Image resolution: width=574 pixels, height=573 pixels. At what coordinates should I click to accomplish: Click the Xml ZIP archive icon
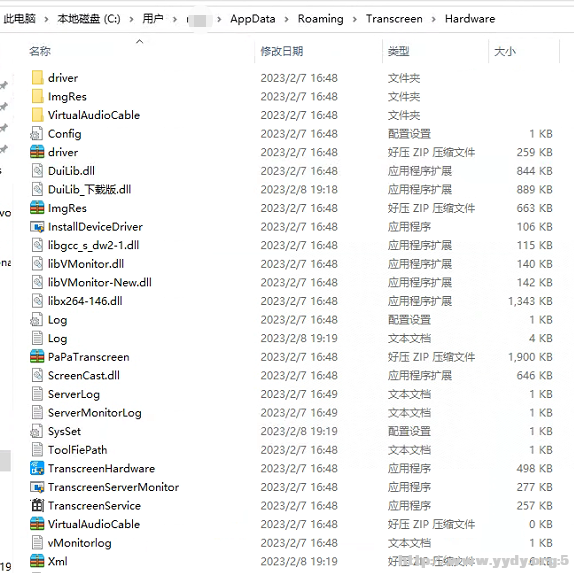click(37, 561)
